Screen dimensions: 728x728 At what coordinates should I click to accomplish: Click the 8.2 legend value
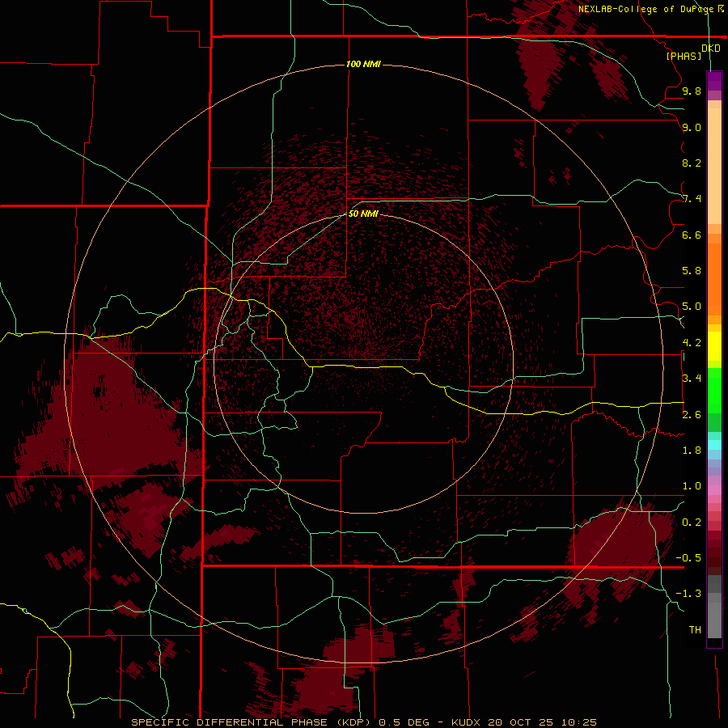(x=692, y=163)
